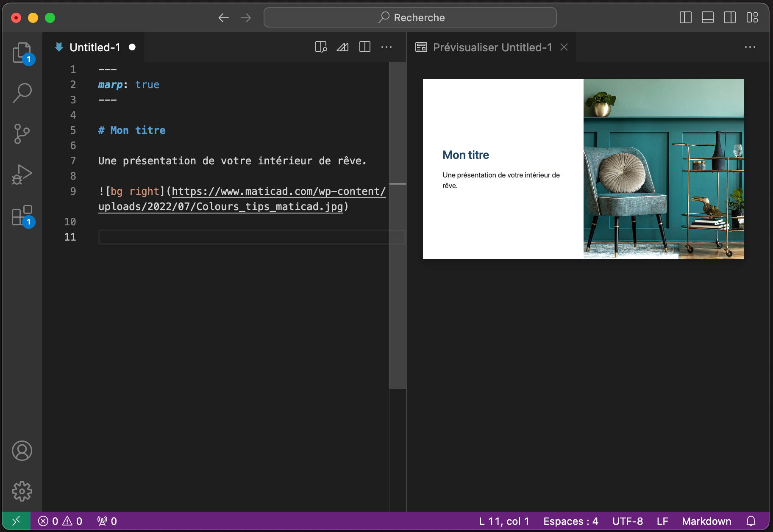Viewport: 773px width, 532px height.
Task: Select the Prévisualiser Untitled-1 tab
Action: (x=492, y=47)
